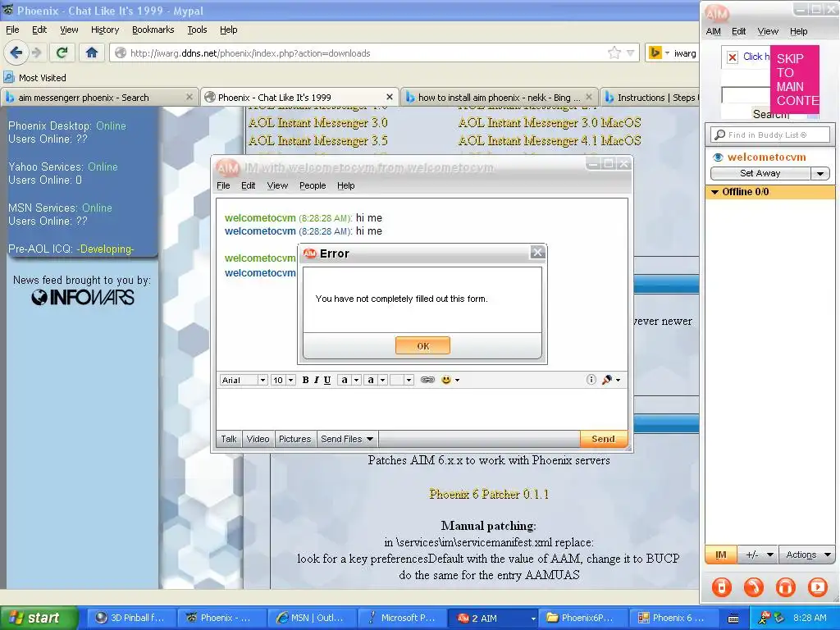Open the smiley emoticon picker

450,380
